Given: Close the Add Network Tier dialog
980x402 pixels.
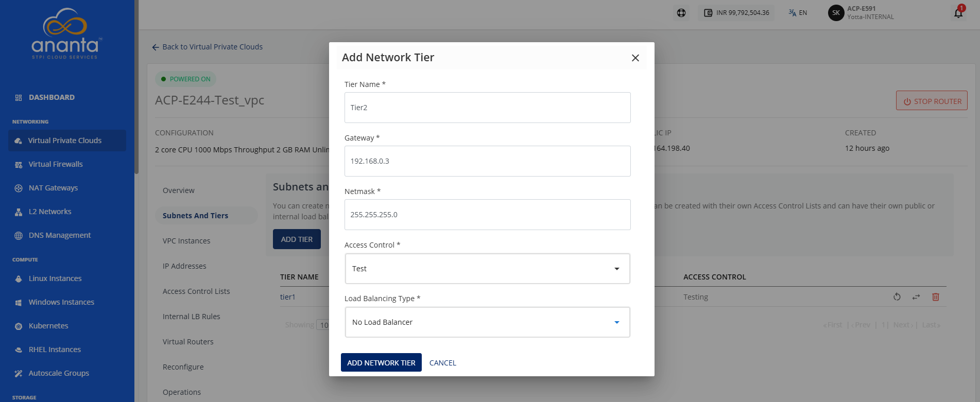Looking at the screenshot, I should coord(635,58).
